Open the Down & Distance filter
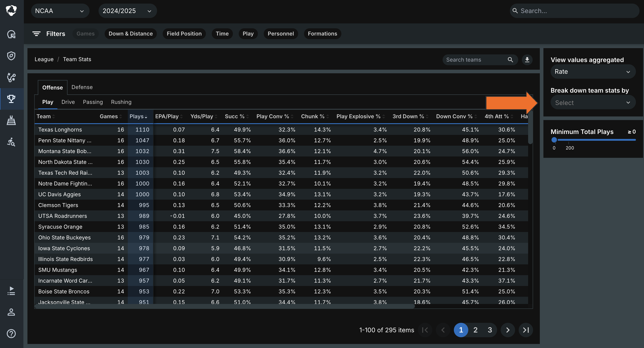644x348 pixels. coord(131,34)
